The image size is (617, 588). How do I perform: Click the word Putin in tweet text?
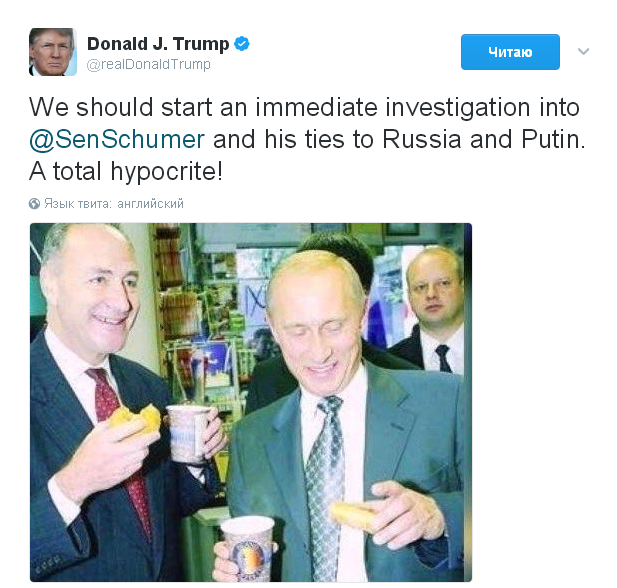[553, 139]
